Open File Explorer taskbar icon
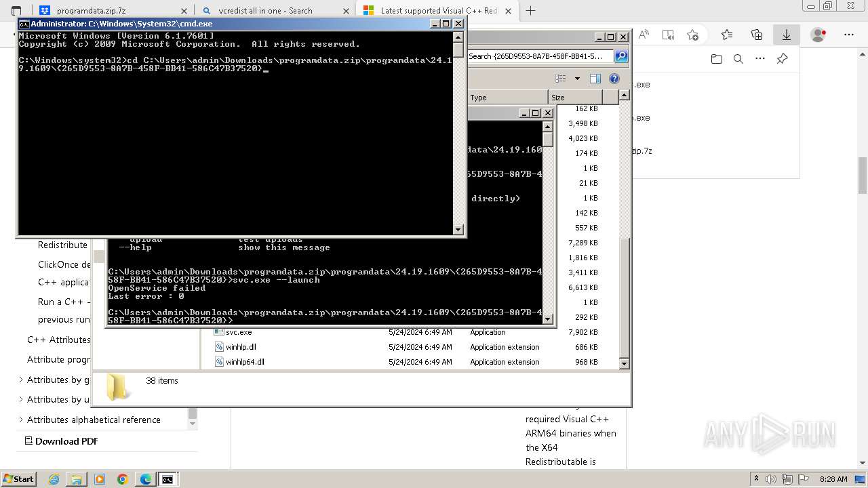Viewport: 868px width, 488px height. click(x=77, y=479)
